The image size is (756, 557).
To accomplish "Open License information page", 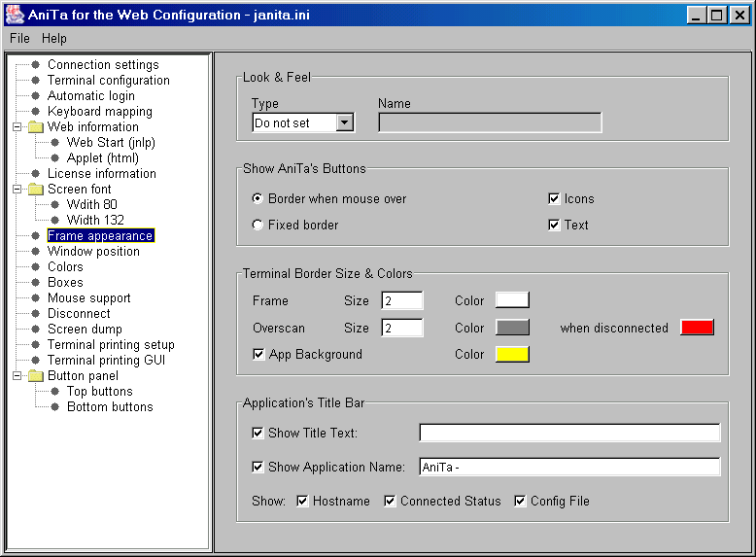I will [102, 174].
